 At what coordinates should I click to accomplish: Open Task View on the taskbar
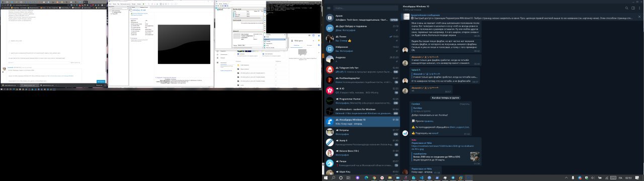(x=348, y=178)
